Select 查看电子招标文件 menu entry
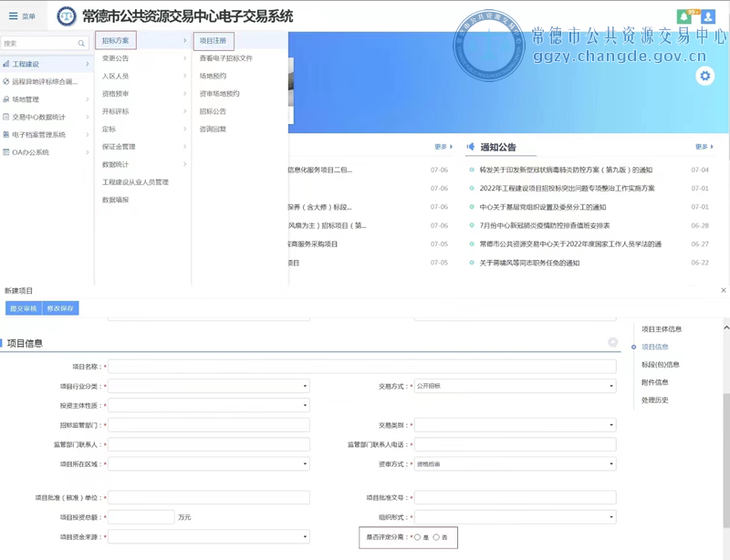This screenshot has width=730, height=560. point(225,58)
